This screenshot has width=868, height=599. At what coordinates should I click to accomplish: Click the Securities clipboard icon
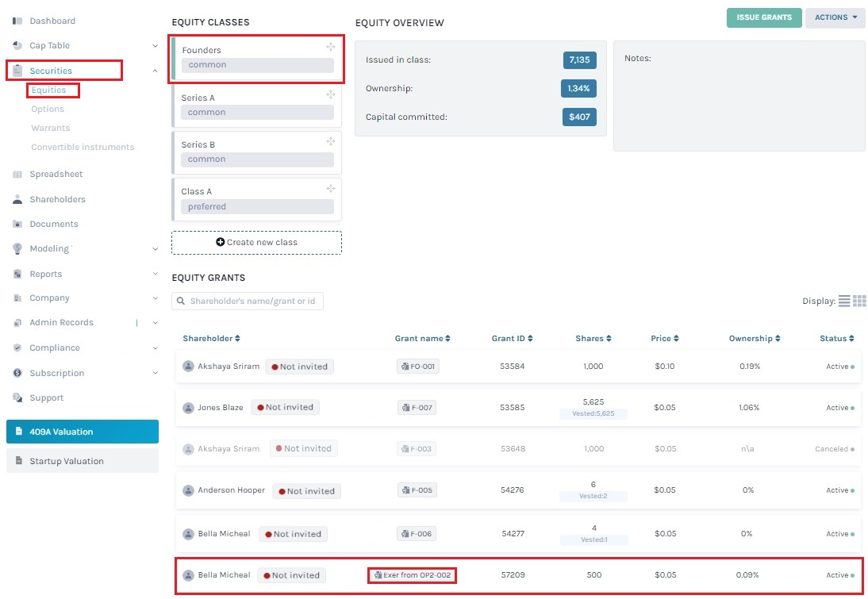[17, 71]
